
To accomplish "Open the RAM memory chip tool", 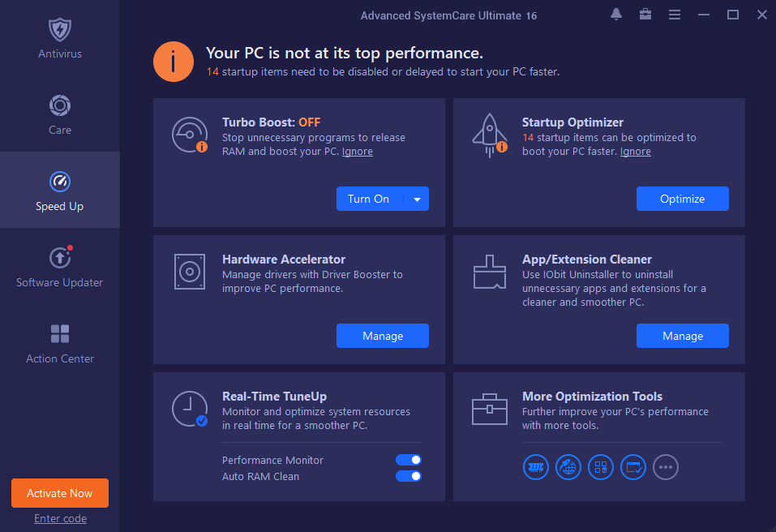I will 536,467.
